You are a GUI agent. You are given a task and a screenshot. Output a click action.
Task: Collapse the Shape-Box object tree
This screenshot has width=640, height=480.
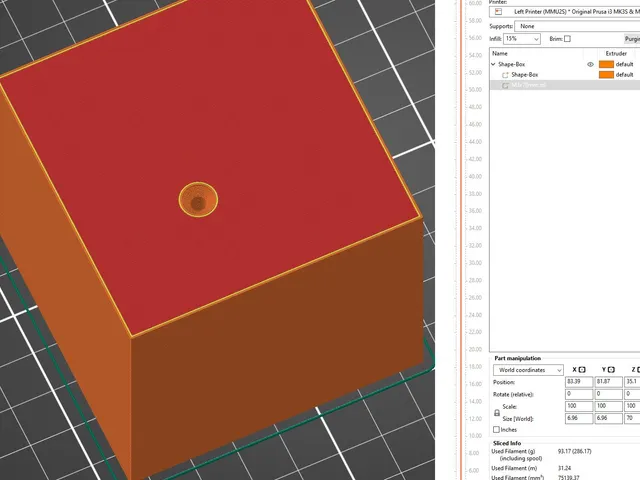coord(493,64)
